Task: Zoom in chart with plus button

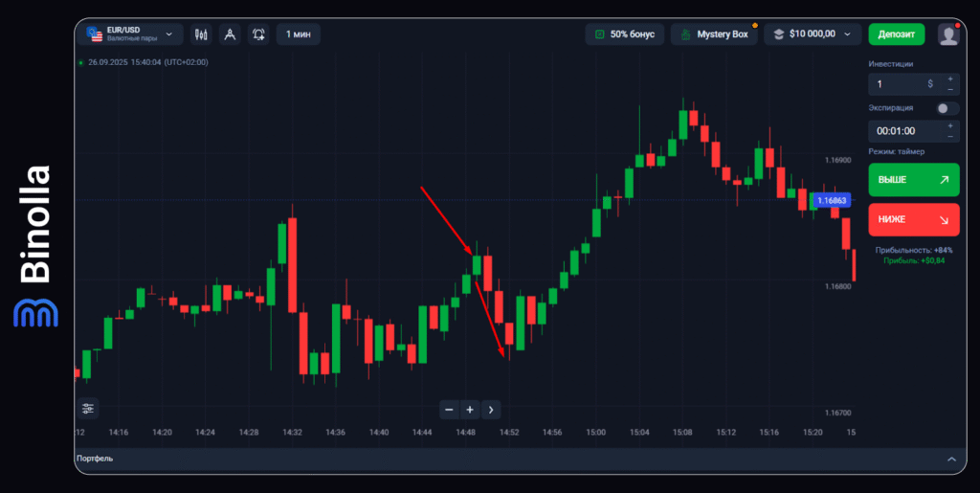Action: [470, 410]
